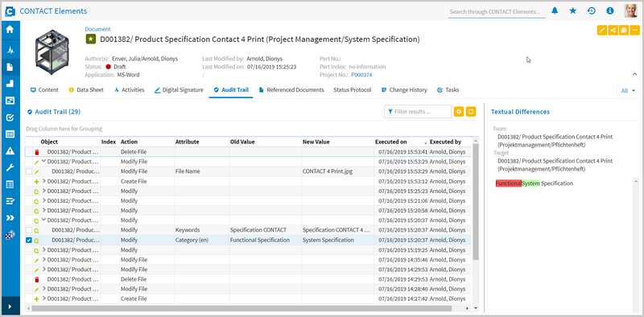Switch to the Change History tab
644x317 pixels.
pos(404,90)
